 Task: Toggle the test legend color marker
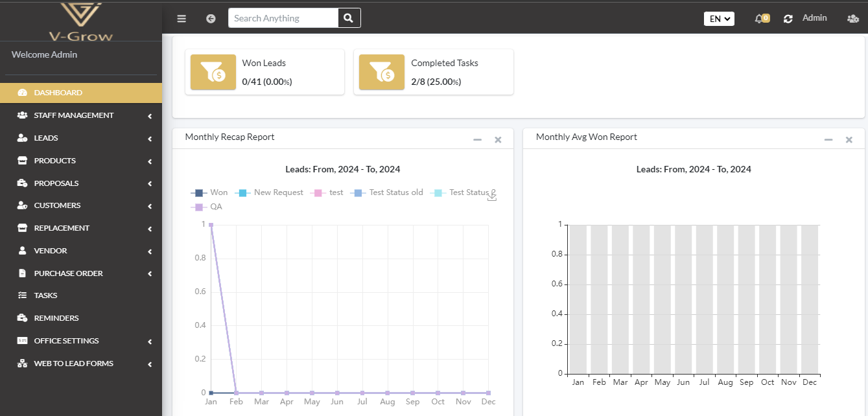click(x=318, y=192)
